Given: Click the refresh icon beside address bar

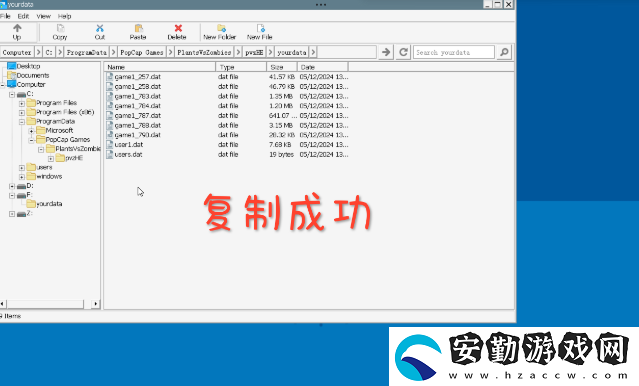Looking at the screenshot, I should 403,52.
